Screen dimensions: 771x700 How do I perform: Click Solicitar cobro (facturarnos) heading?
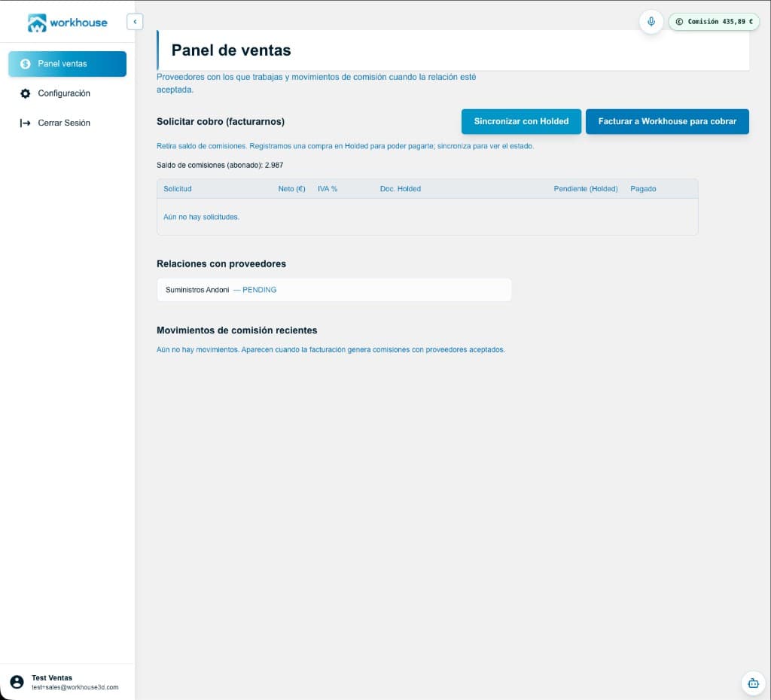[221, 121]
